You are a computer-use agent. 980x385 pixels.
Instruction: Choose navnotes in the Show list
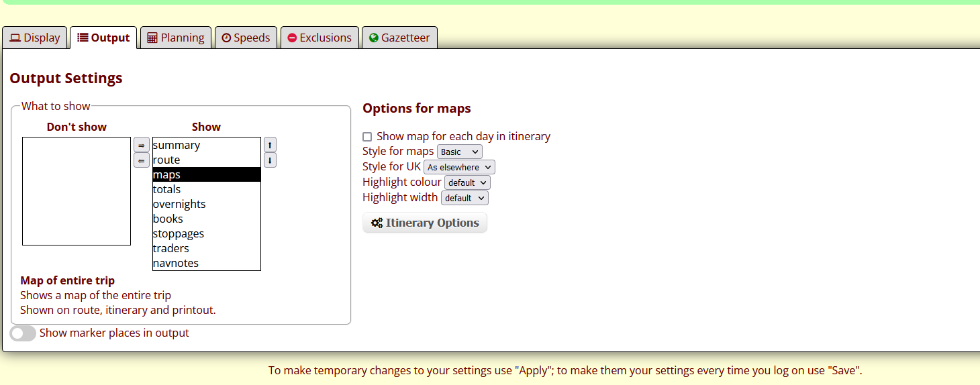point(176,264)
